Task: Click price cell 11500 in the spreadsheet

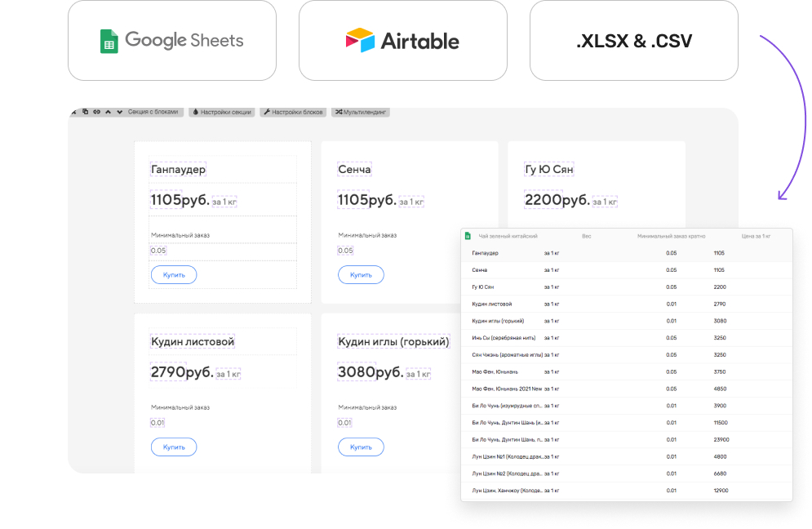Action: coord(721,423)
